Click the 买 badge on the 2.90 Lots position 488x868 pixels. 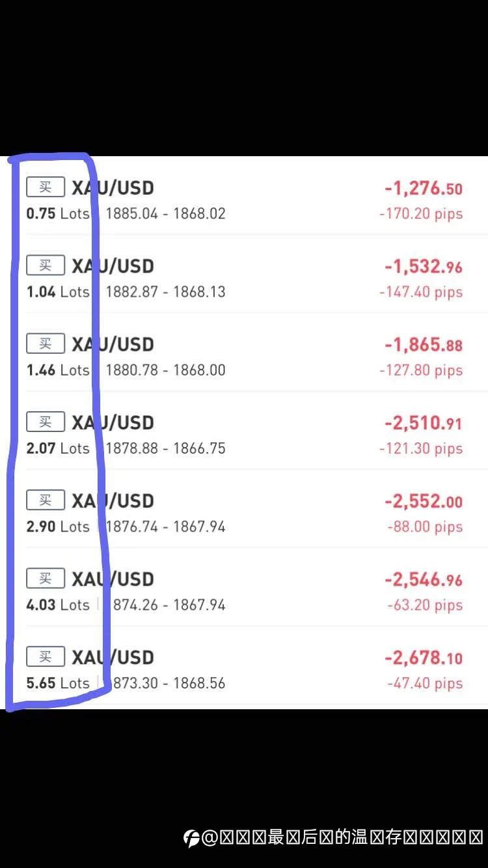[x=46, y=500]
